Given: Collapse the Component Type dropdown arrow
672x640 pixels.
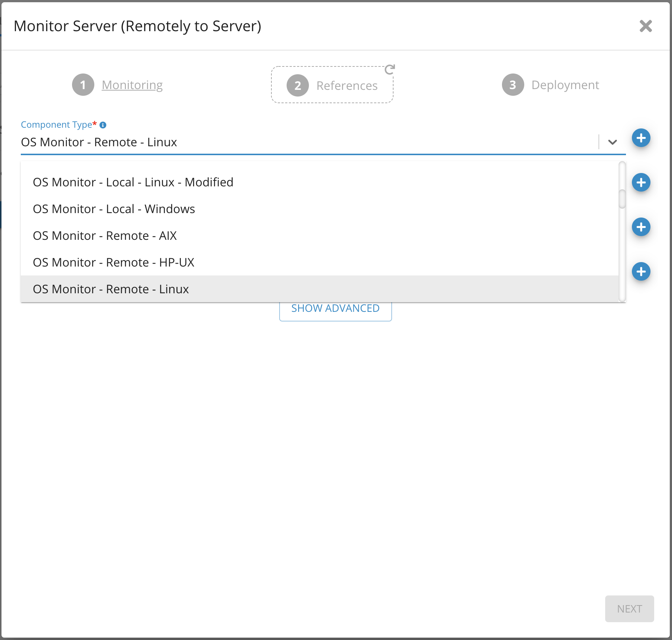Looking at the screenshot, I should click(x=612, y=142).
